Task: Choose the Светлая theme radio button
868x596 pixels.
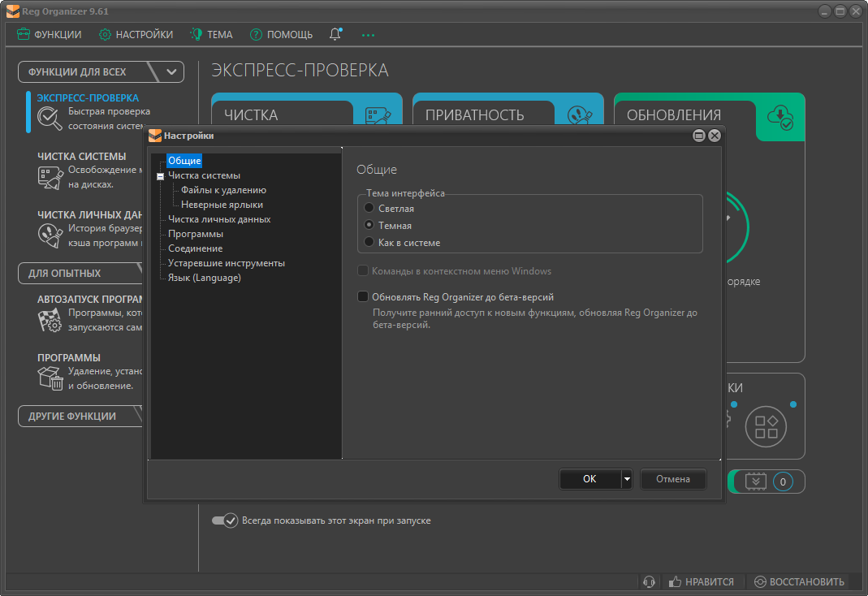Action: coord(369,208)
